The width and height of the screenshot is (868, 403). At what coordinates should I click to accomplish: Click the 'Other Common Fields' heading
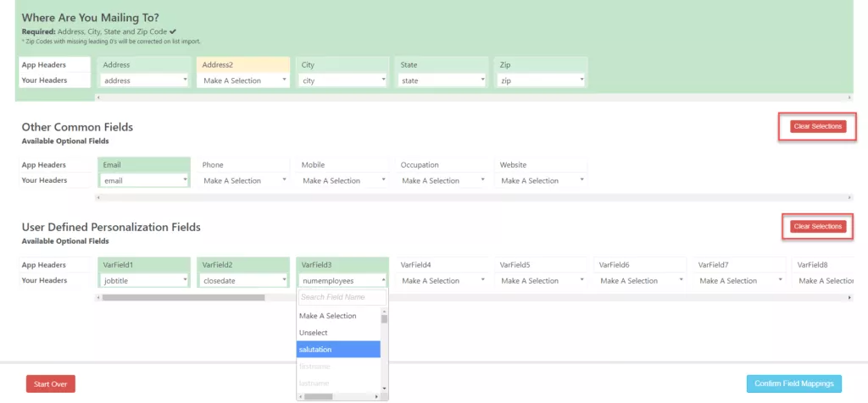(x=77, y=127)
